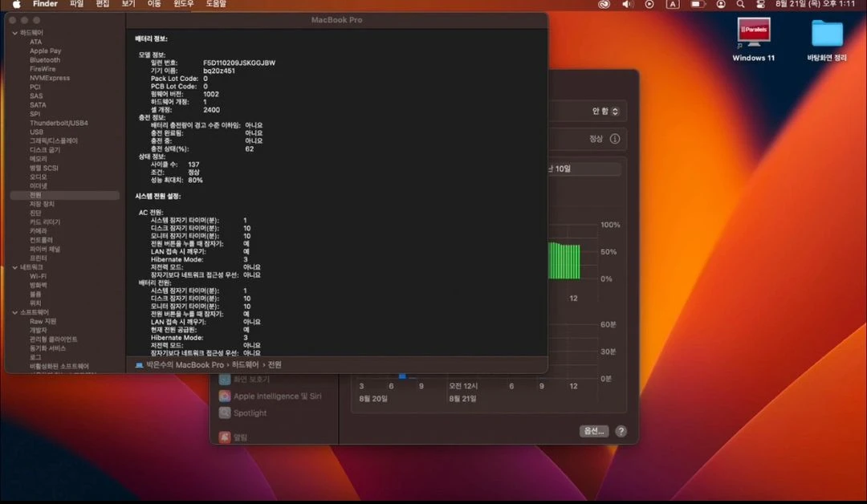Select 동기화 서비스 in the sidebar
The width and height of the screenshot is (867, 504).
pyautogui.click(x=47, y=348)
